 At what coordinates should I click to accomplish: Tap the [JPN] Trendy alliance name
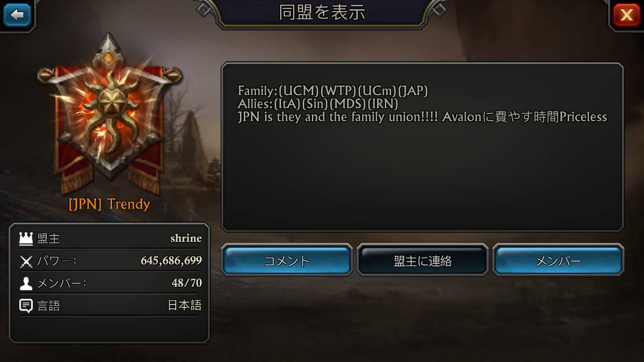coord(110,204)
